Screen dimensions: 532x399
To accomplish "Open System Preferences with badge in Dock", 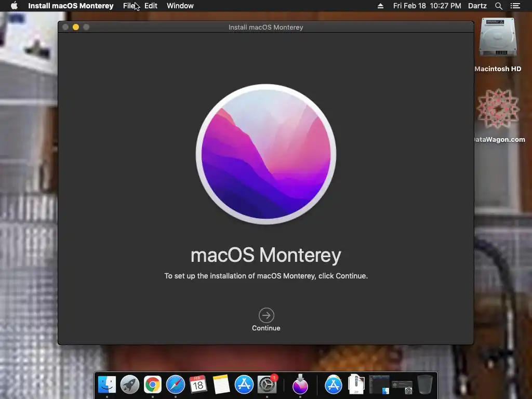I will pyautogui.click(x=267, y=384).
